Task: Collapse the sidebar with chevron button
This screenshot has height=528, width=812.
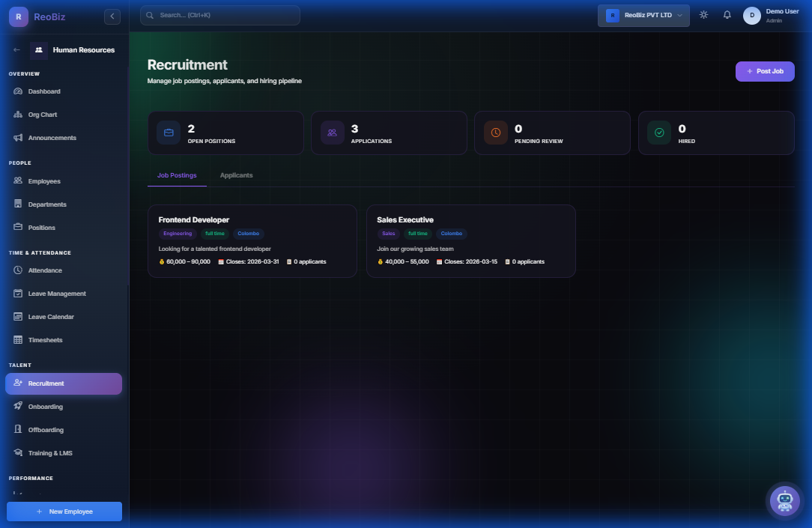Action: tap(112, 16)
